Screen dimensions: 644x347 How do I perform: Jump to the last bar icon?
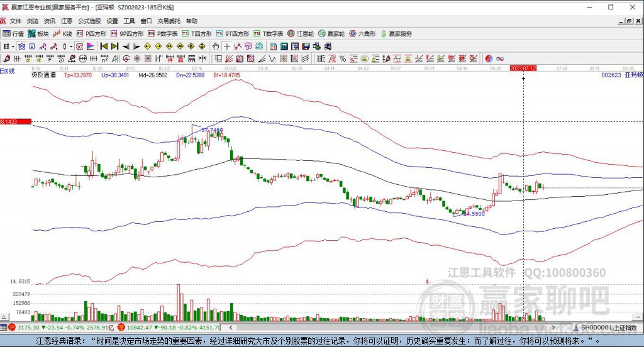(x=115, y=47)
